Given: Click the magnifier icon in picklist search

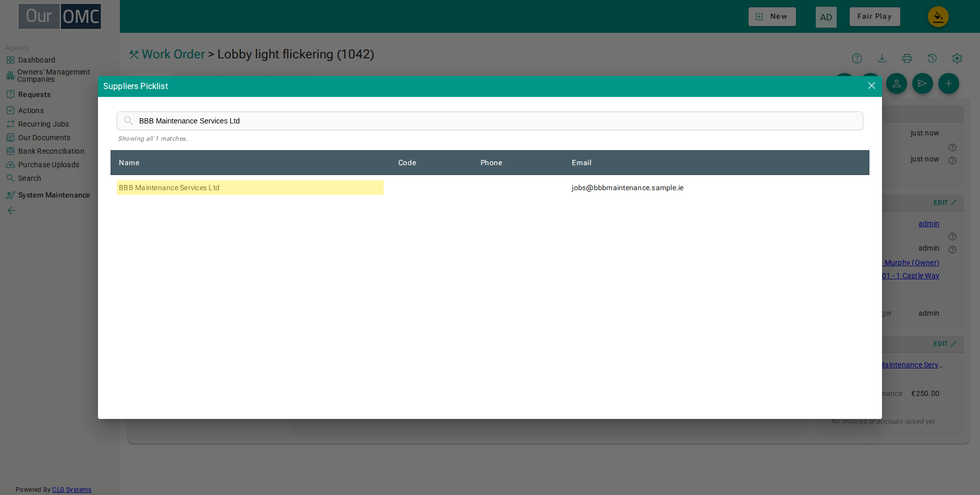Looking at the screenshot, I should 128,121.
